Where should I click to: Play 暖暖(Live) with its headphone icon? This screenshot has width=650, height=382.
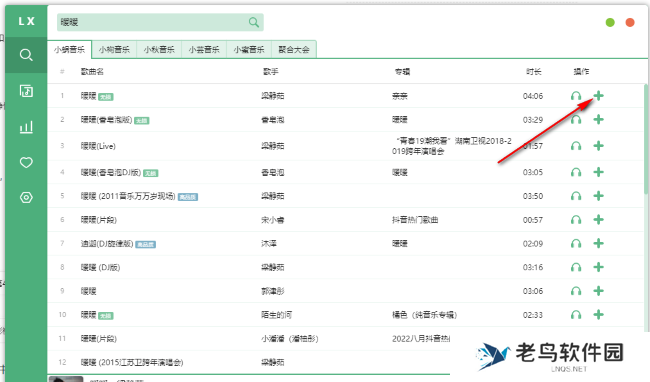pos(576,146)
